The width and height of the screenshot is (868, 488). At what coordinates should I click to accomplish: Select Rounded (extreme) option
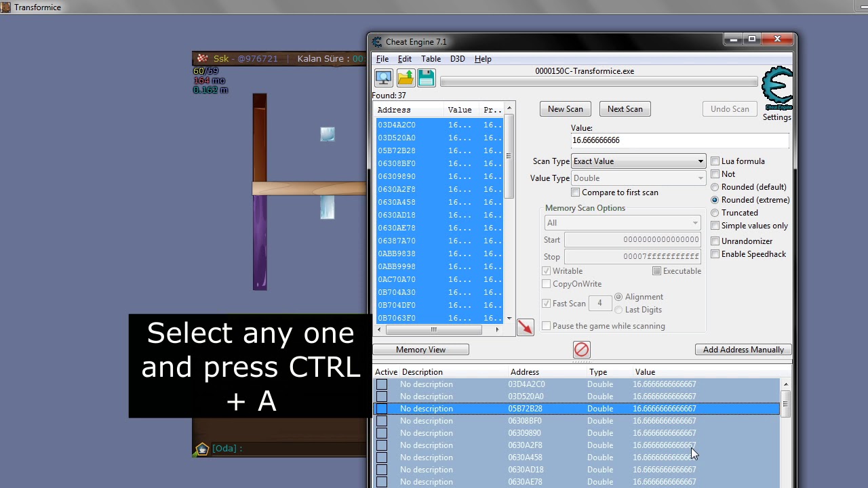pos(715,200)
